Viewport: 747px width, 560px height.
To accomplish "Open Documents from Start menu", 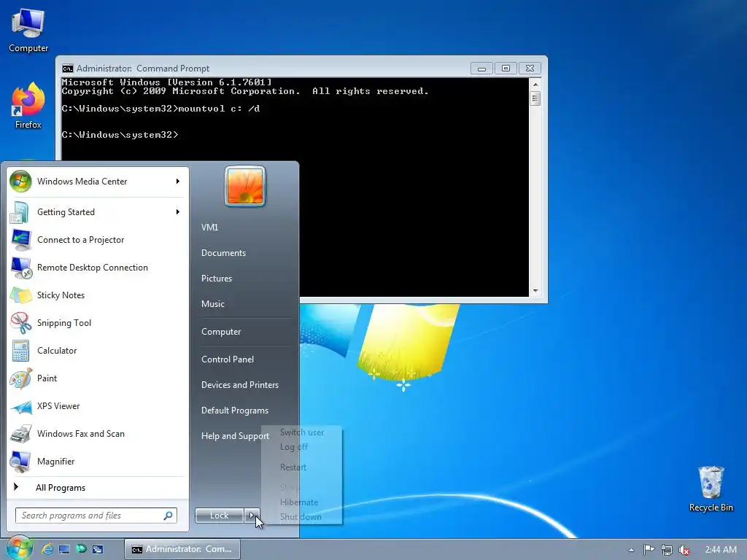I will tap(223, 253).
